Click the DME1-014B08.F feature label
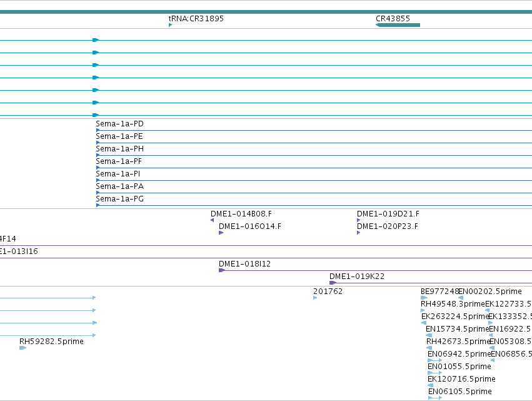This screenshot has height=401, width=532. [x=241, y=214]
